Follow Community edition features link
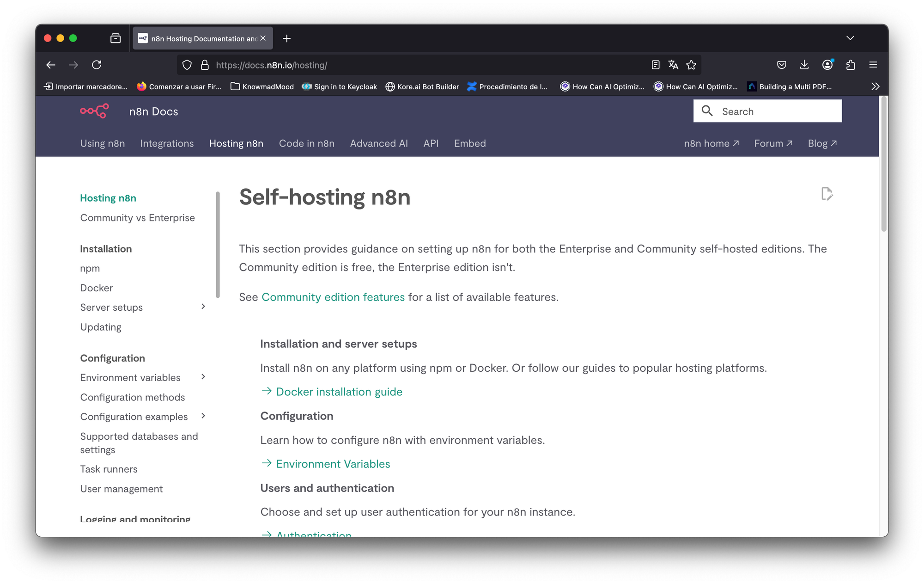Image resolution: width=924 pixels, height=584 pixels. coord(333,297)
